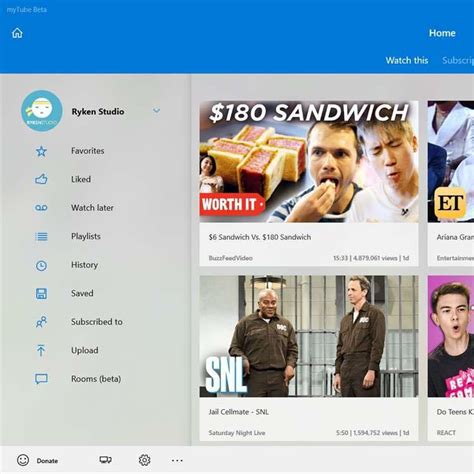Viewport: 474px width, 474px height.
Task: Open the settings gear icon
Action: [144, 460]
